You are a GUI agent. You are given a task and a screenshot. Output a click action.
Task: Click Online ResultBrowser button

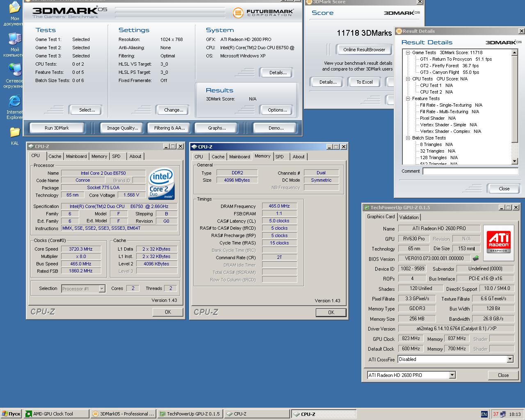click(364, 50)
